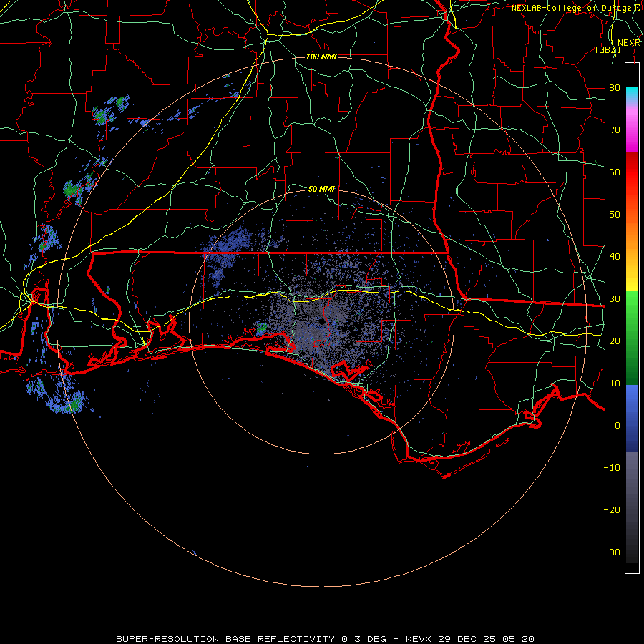Screen dimensions: 644x644
Task: Click the 10 value on the dBZ scale
Action: (615, 384)
